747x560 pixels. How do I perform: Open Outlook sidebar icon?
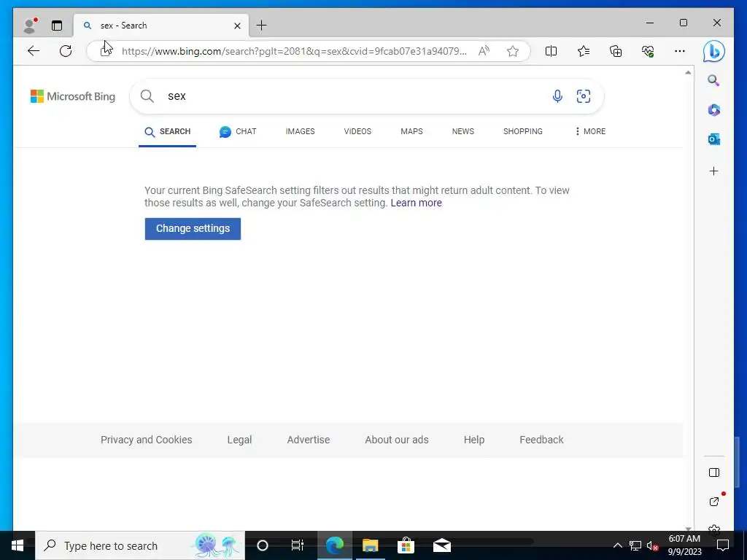click(x=713, y=139)
